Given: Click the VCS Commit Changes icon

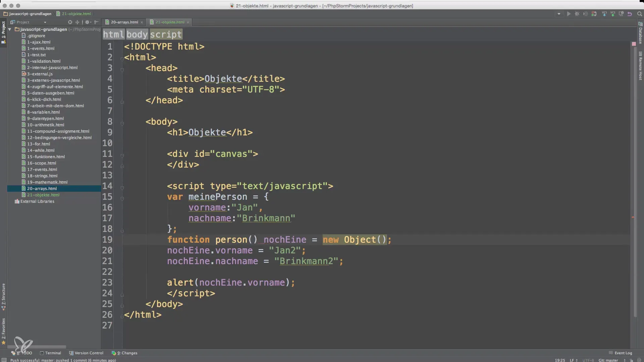Looking at the screenshot, I should click(x=613, y=14).
